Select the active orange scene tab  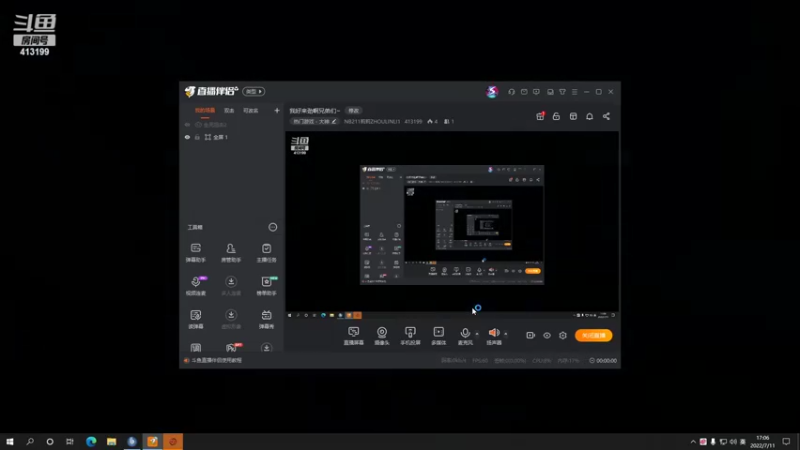pyautogui.click(x=205, y=111)
